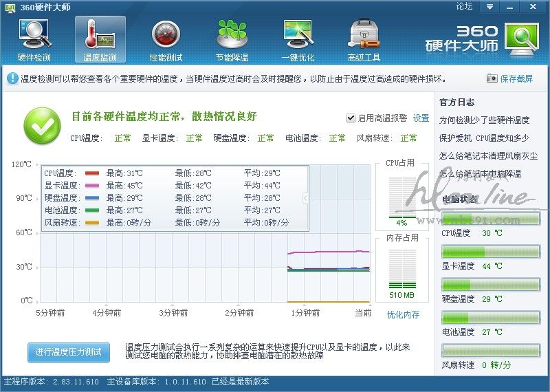Start 进行温度压力测试 button
This screenshot has height=392, width=550.
coord(69,352)
